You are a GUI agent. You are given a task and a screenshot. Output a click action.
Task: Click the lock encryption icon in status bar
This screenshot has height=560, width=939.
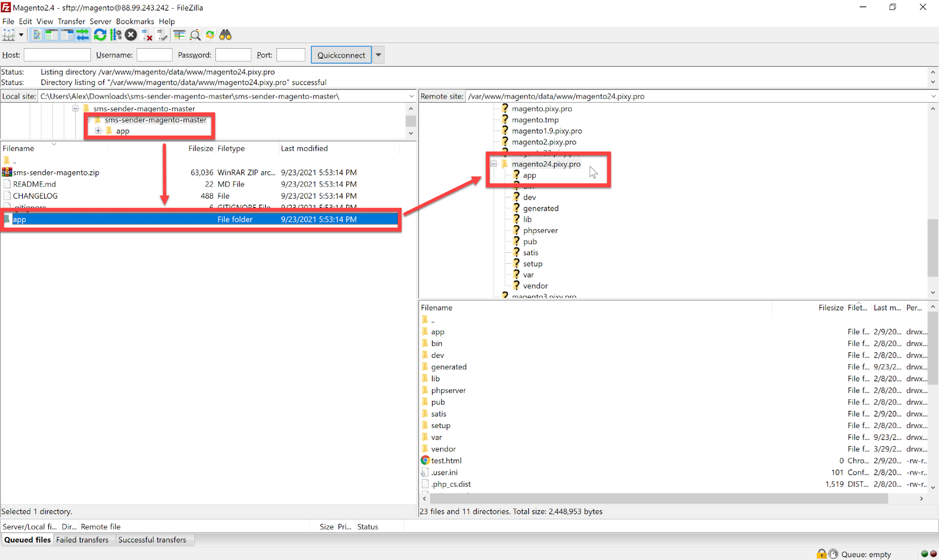click(x=821, y=554)
